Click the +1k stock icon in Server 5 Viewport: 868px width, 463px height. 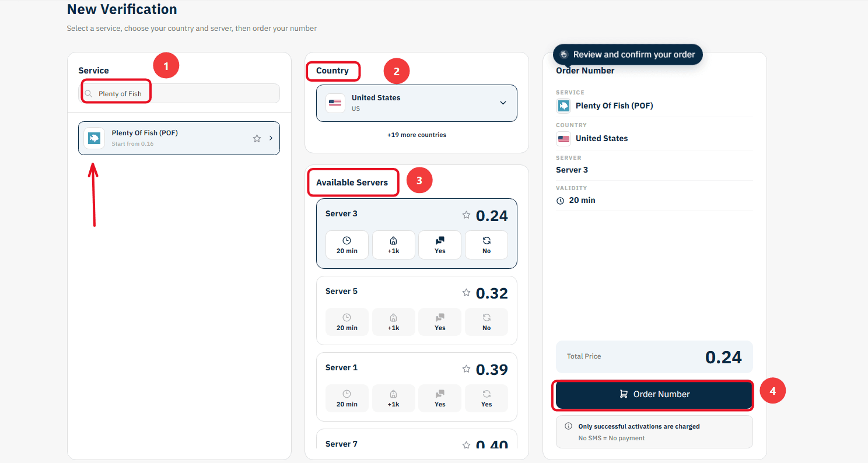click(x=393, y=318)
